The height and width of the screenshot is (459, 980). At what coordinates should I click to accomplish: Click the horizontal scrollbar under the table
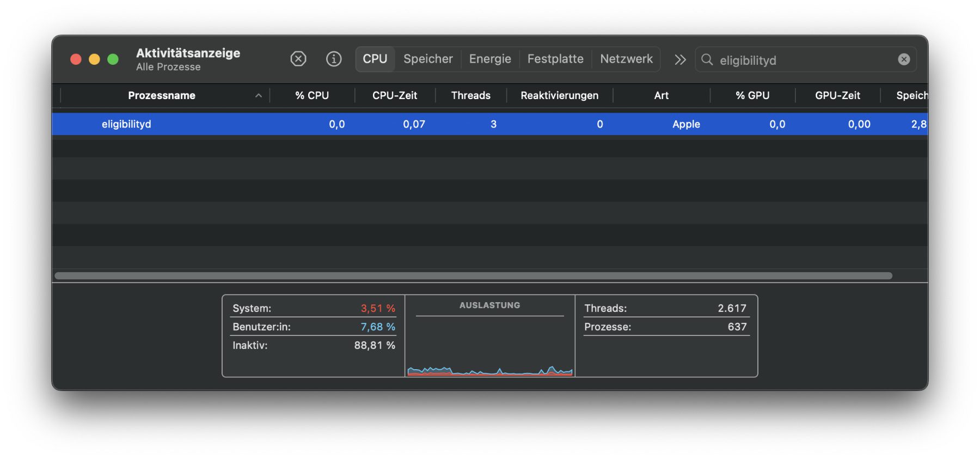tap(473, 276)
